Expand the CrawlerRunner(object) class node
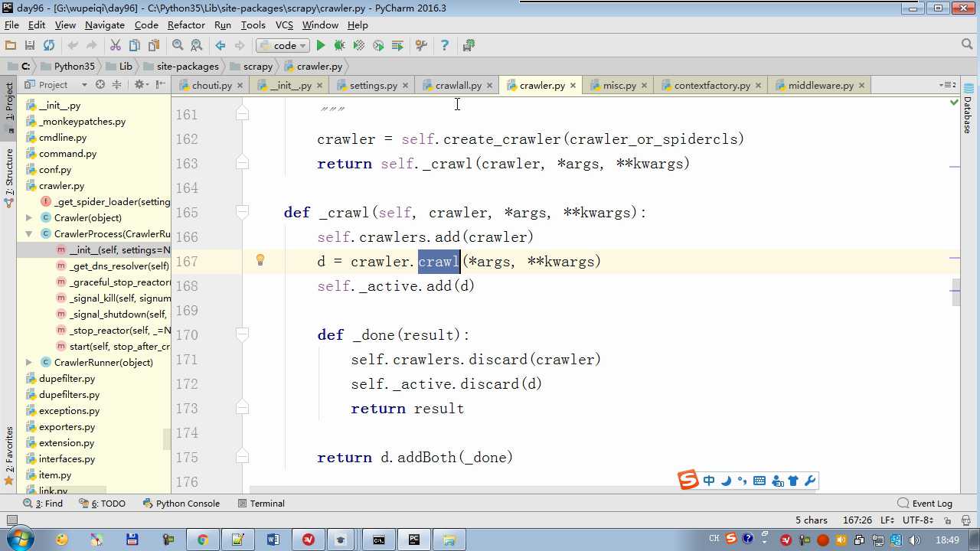Viewport: 980px width, 551px height. click(x=29, y=363)
